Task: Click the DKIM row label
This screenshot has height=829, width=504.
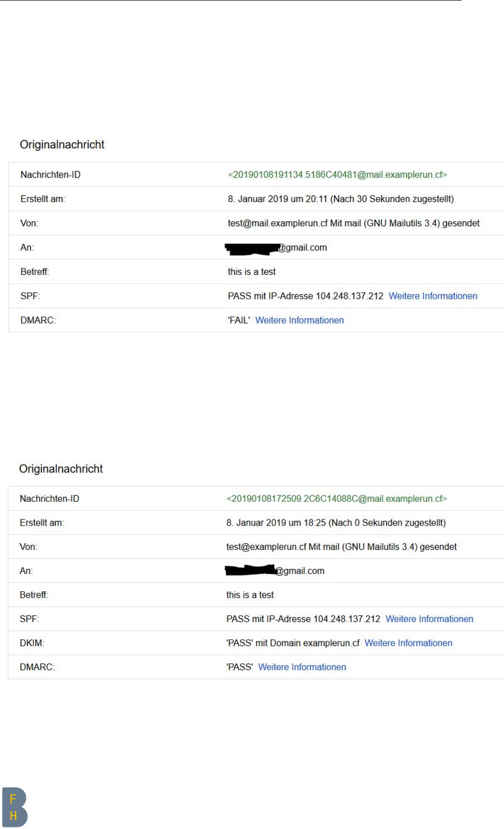Action: pos(32,643)
